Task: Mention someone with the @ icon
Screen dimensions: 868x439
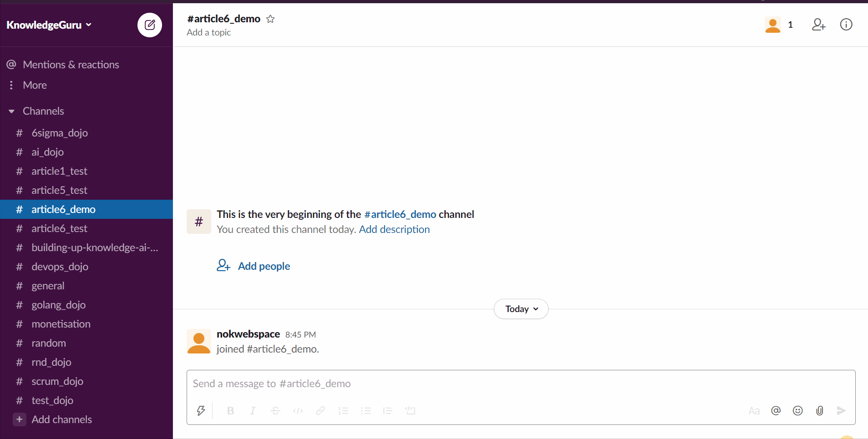Action: coord(776,411)
